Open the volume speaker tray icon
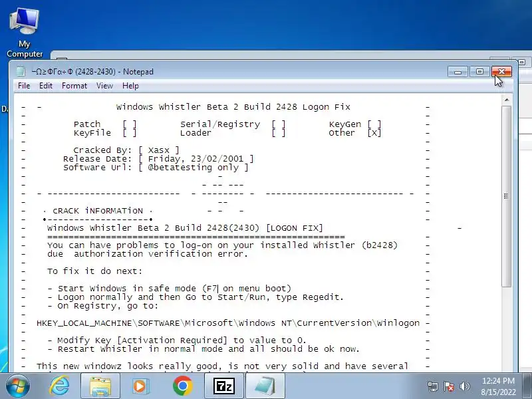Image resolution: width=532 pixels, height=399 pixels. (464, 386)
